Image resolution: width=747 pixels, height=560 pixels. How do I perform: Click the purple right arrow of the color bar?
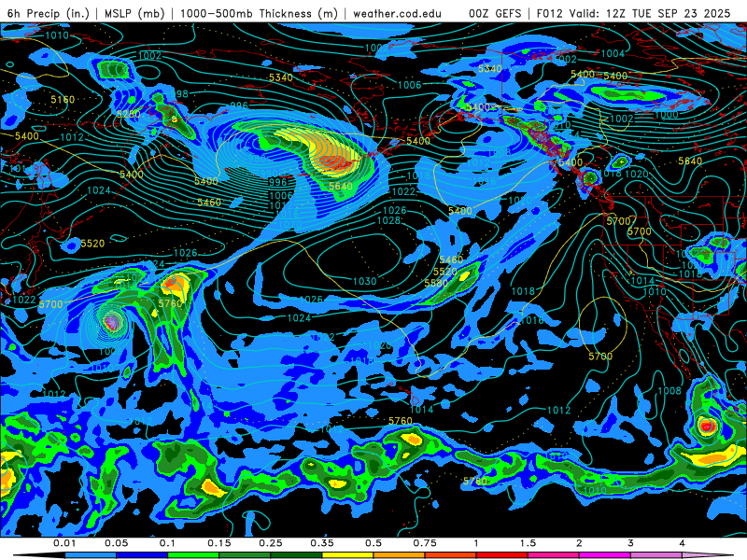708,555
